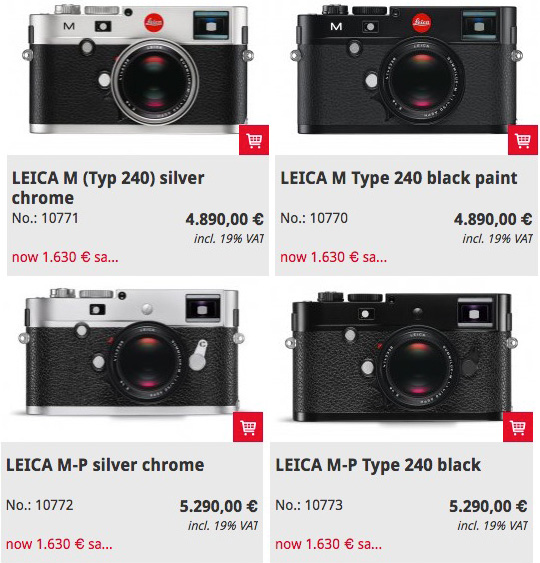Open LEICA M Type 240 black paint title
The width and height of the screenshot is (540, 563).
pyautogui.click(x=399, y=178)
